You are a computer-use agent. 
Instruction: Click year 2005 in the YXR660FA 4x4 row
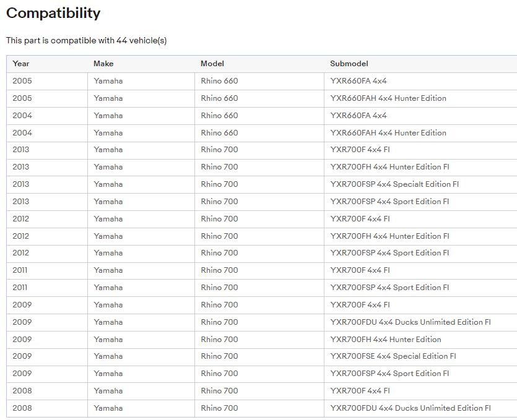tap(22, 81)
